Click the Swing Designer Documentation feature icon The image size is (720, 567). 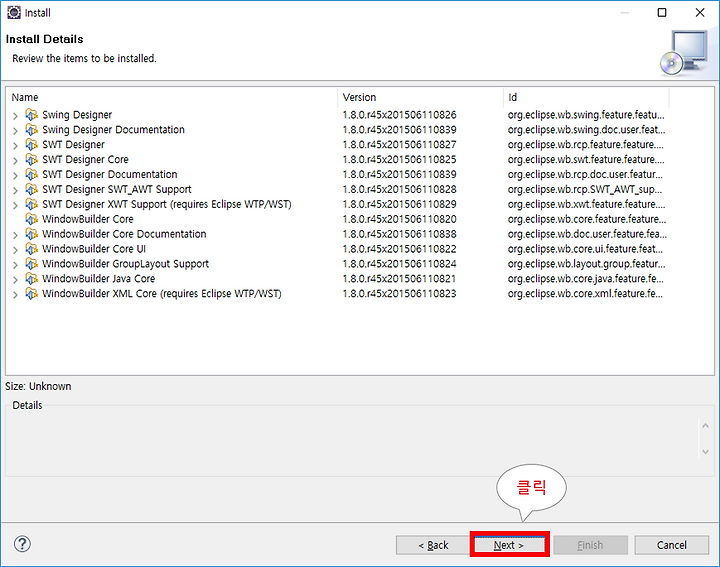32,129
